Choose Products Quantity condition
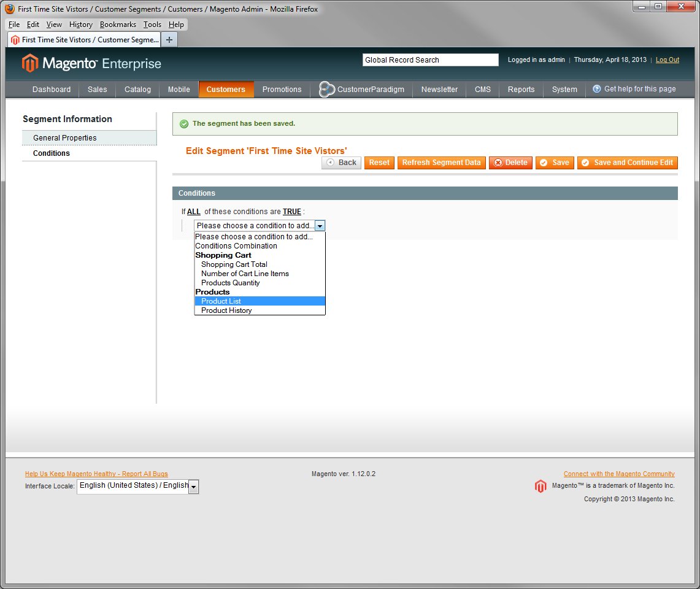 [260, 283]
